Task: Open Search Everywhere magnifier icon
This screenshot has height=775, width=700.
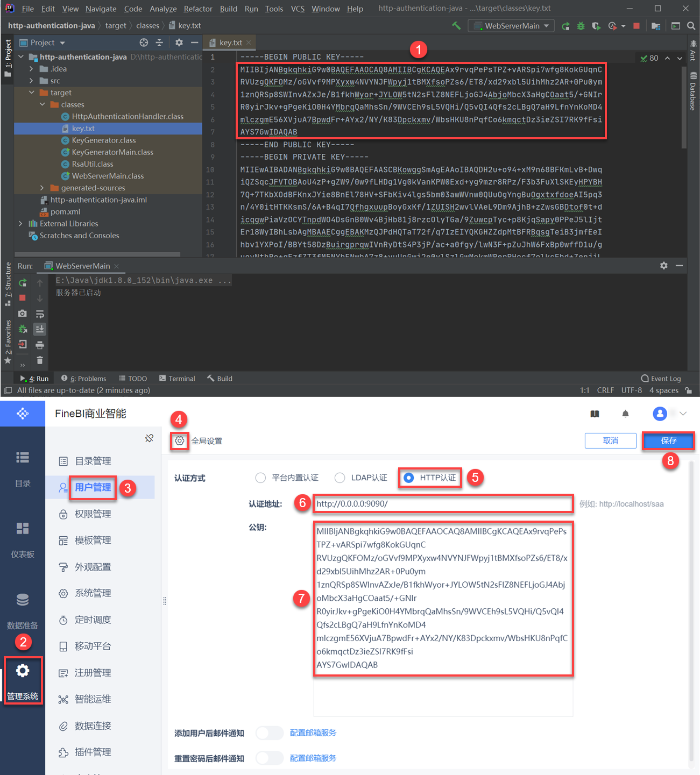Action: (691, 26)
